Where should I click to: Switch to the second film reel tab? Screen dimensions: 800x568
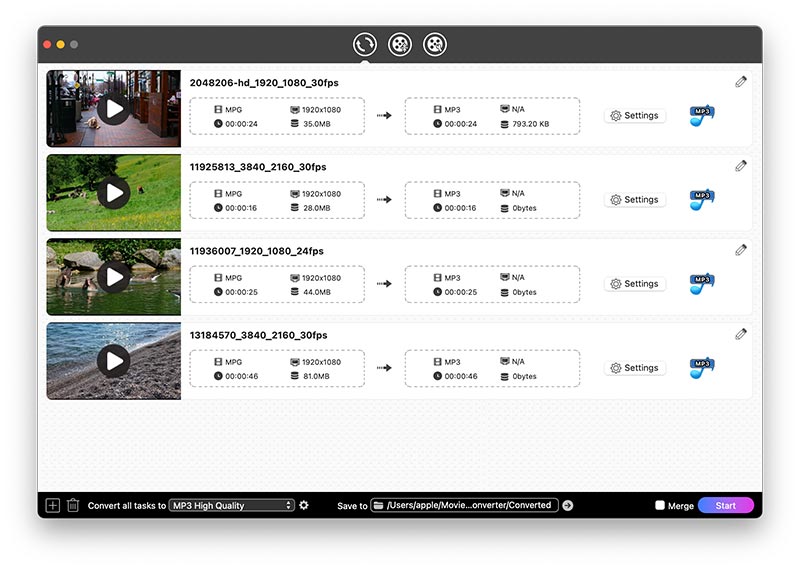tap(400, 44)
